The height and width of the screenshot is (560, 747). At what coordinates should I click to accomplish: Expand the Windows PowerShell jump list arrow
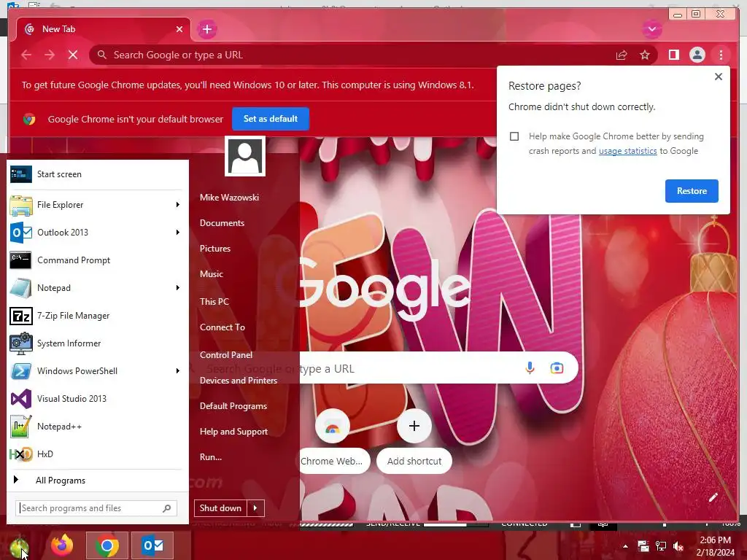click(x=178, y=371)
